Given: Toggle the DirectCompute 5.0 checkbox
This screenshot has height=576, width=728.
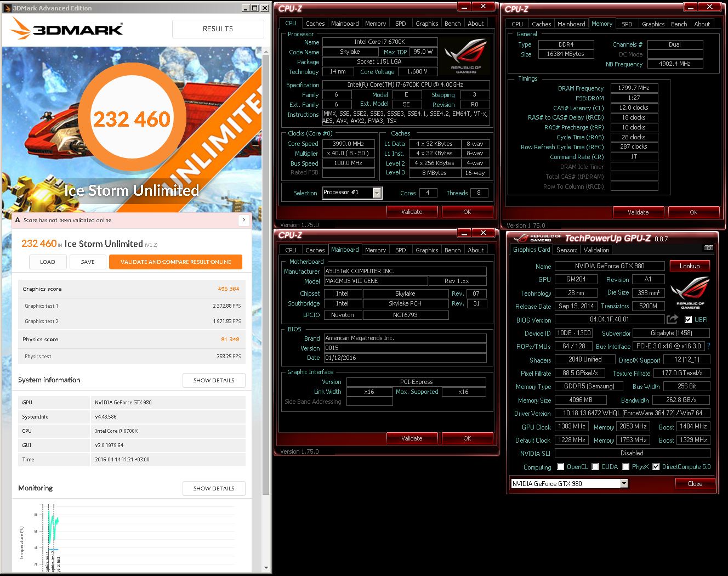Looking at the screenshot, I should pyautogui.click(x=656, y=467).
